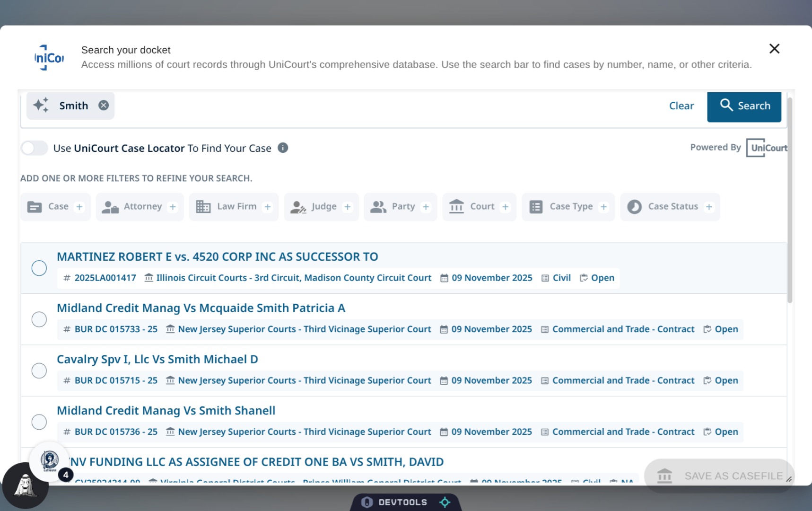Screen dimensions: 812x511
Task: Open the ghost avatar chat launcher
Action: tap(25, 485)
